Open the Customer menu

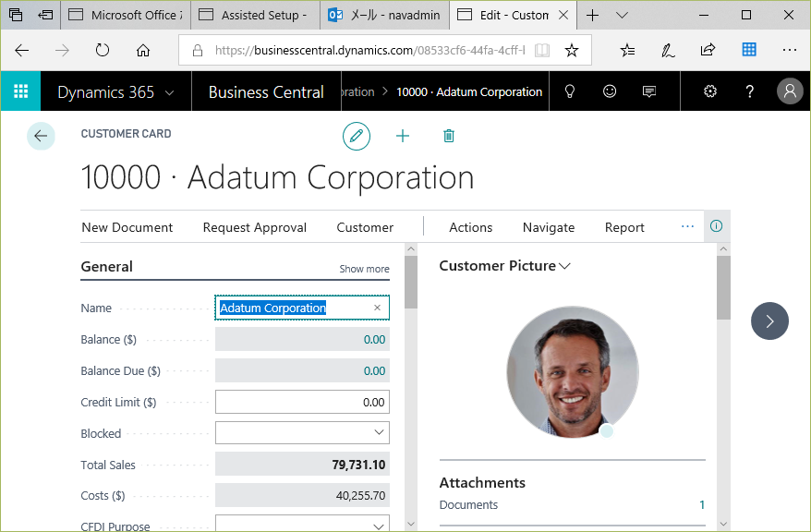(x=365, y=227)
